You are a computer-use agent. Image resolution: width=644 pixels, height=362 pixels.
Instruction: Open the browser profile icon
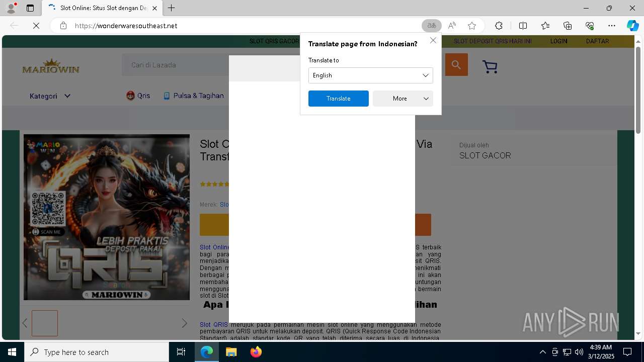11,8
